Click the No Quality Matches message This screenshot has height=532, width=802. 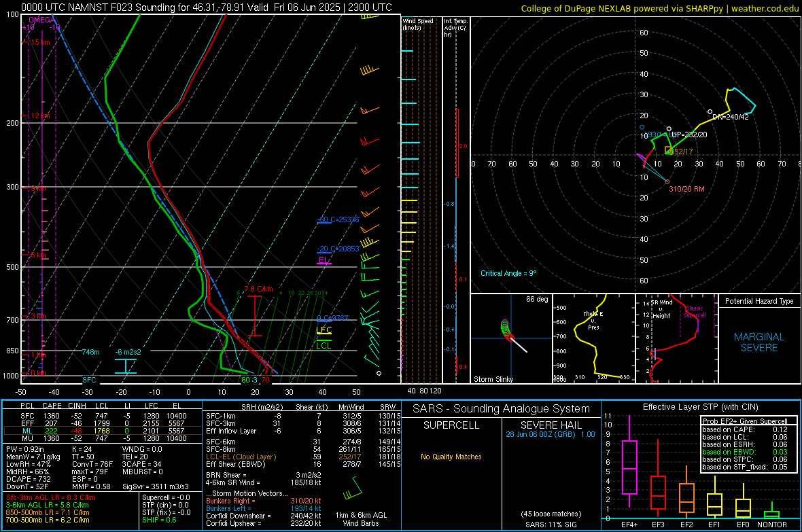pos(451,457)
